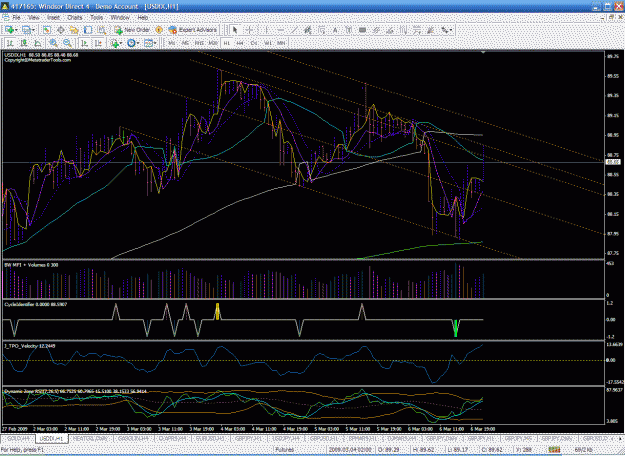Click the New Chart icon
The width and height of the screenshot is (625, 456).
click(x=9, y=30)
